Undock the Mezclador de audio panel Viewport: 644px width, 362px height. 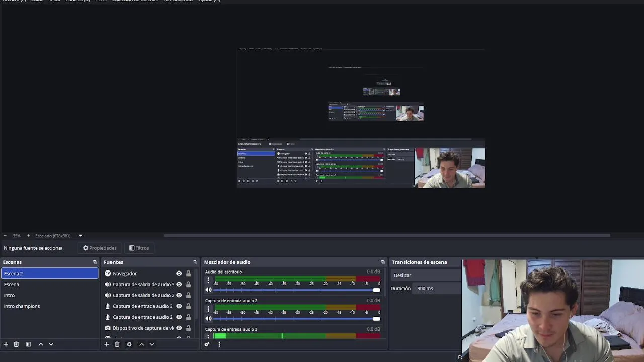point(383,262)
